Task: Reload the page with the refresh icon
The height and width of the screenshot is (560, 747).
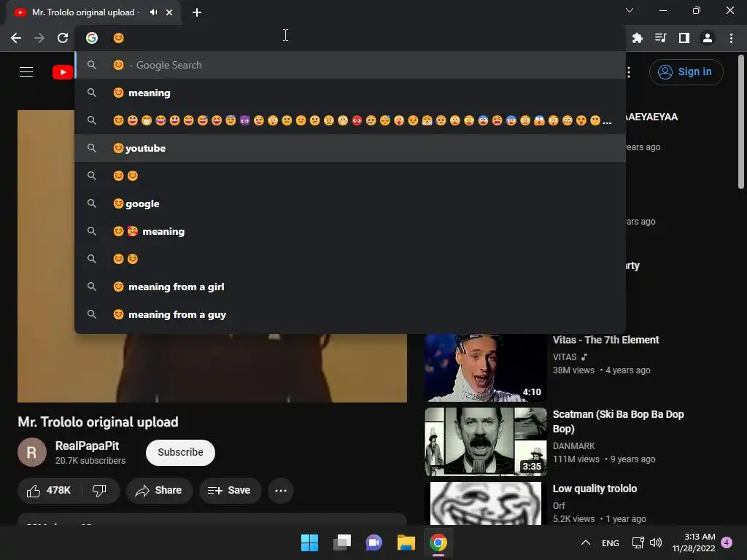Action: 63,38
